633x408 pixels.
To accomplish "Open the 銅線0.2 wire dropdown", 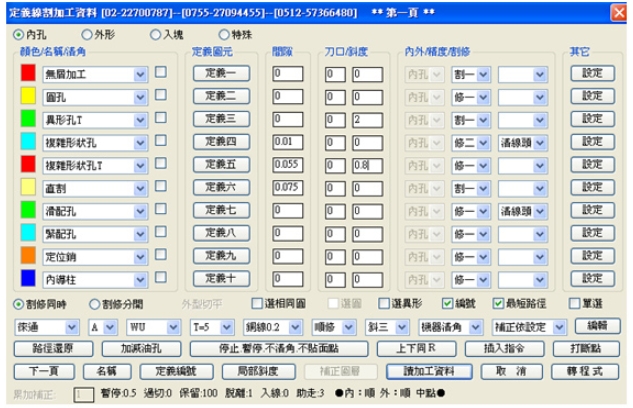I will point(295,327).
